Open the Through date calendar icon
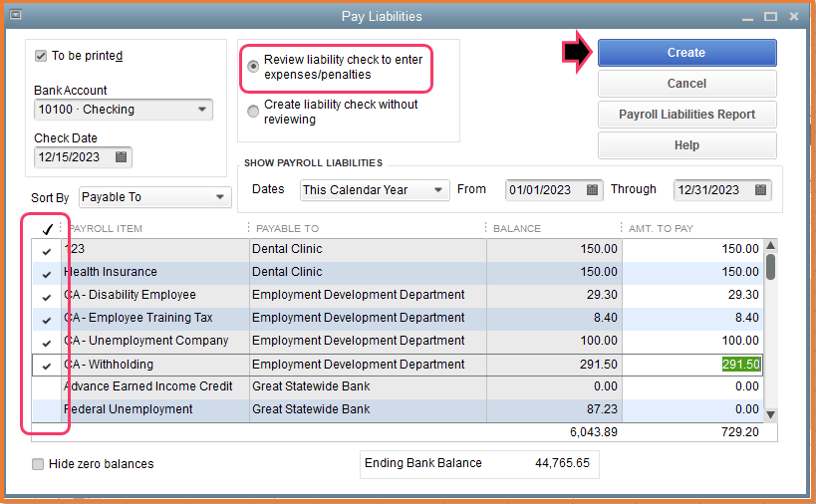 point(760,190)
